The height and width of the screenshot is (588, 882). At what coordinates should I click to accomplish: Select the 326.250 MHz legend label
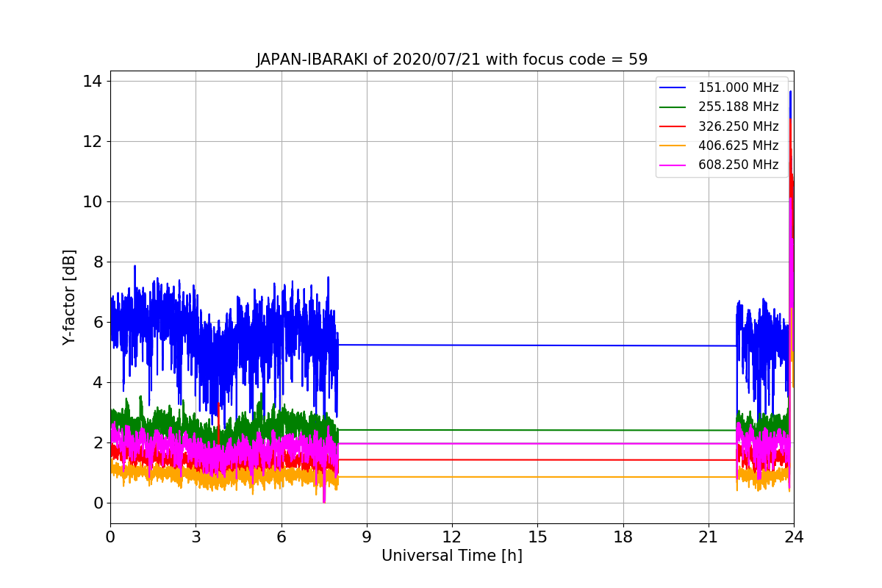point(738,126)
